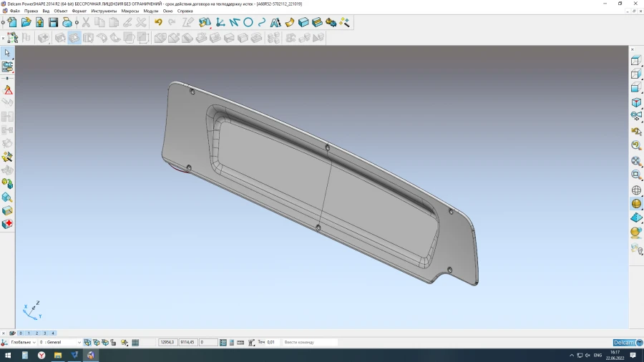Open the General level dropdown
Viewport: 644px width, 362px height.
click(x=79, y=343)
